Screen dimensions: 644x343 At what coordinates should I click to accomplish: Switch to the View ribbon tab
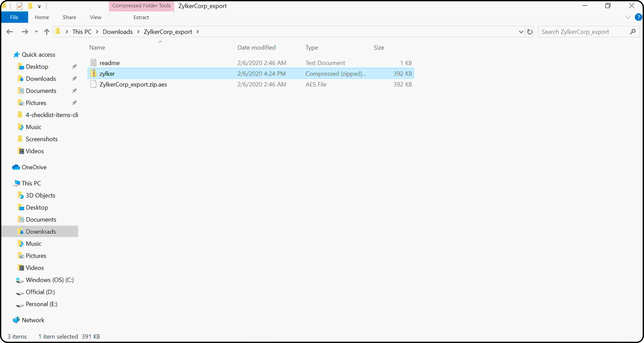(95, 17)
